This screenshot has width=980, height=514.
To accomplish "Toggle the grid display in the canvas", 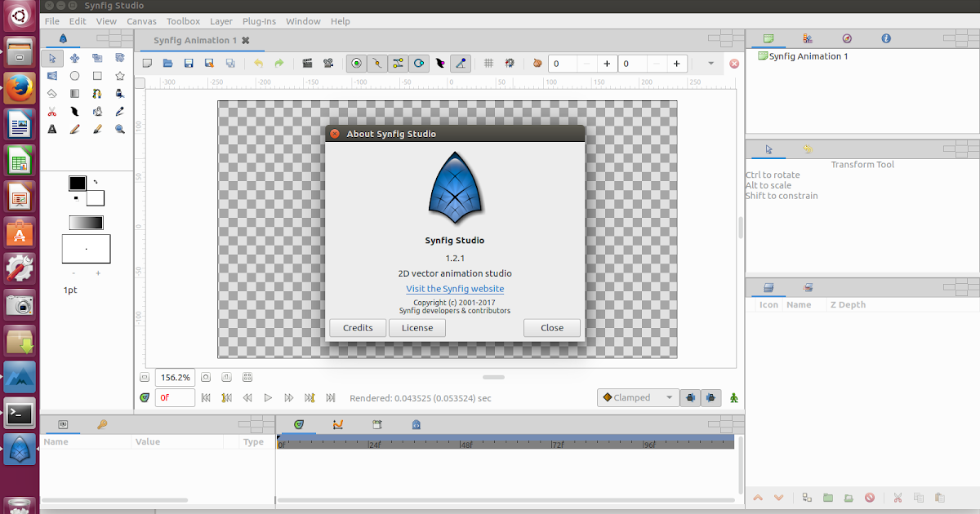I will click(x=489, y=63).
